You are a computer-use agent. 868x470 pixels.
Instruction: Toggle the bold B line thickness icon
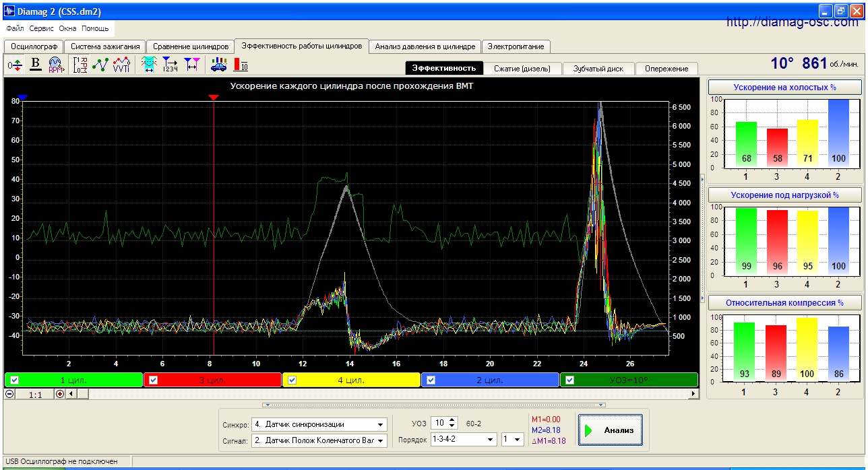tap(36, 65)
